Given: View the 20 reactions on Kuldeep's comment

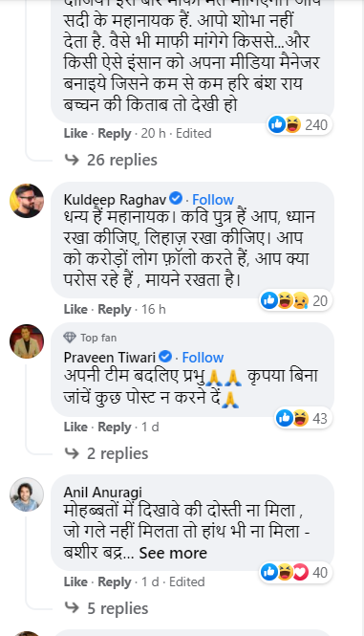Looking at the screenshot, I should tap(296, 301).
